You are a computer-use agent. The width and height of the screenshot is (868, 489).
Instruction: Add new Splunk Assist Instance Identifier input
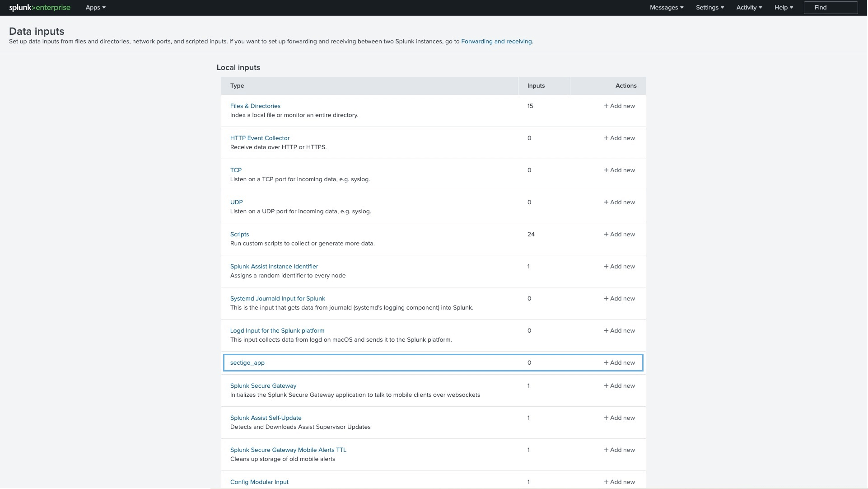click(619, 267)
